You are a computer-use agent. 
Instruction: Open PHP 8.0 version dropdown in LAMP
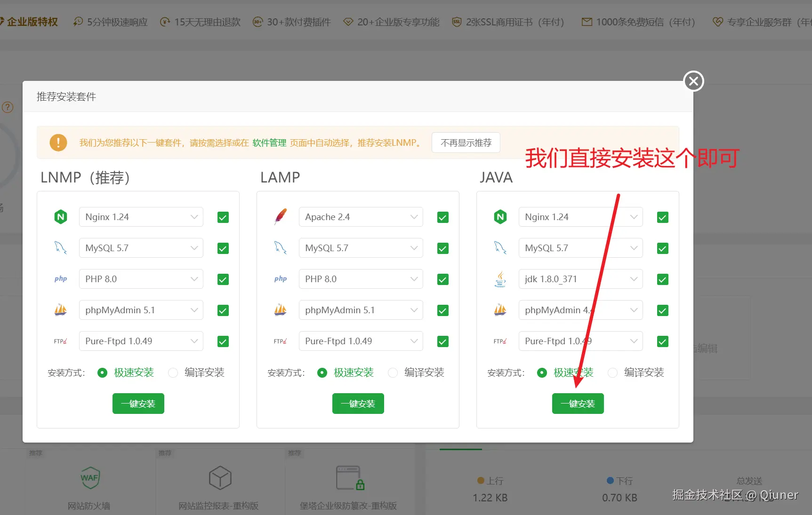coord(361,279)
